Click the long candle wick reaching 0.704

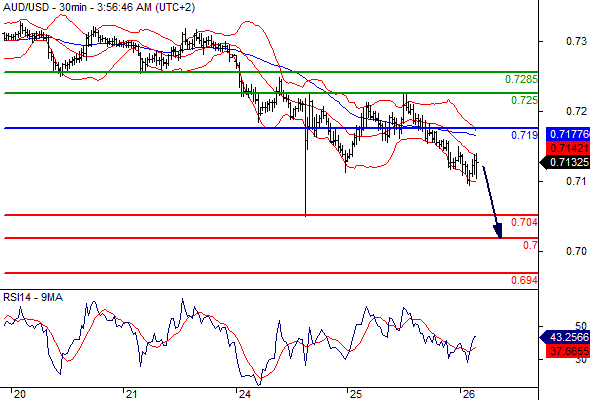point(306,177)
